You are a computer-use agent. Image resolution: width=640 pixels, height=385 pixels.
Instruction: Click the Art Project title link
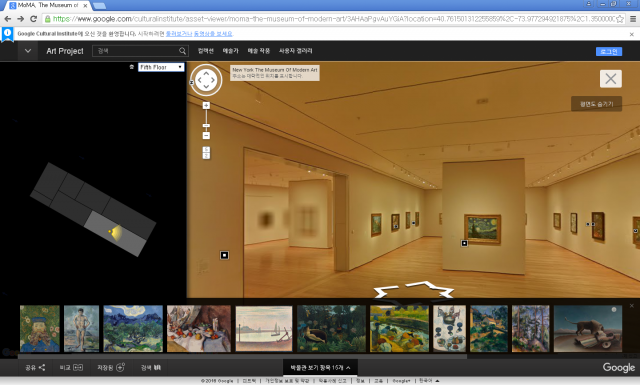tap(65, 51)
